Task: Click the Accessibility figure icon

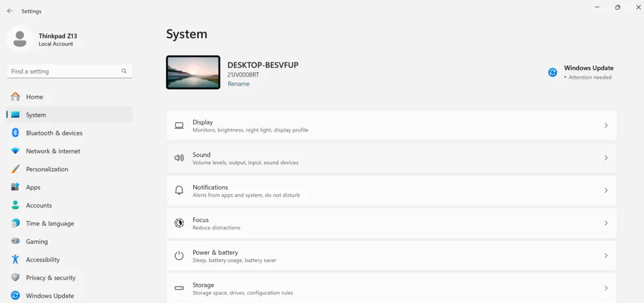Action: point(15,259)
